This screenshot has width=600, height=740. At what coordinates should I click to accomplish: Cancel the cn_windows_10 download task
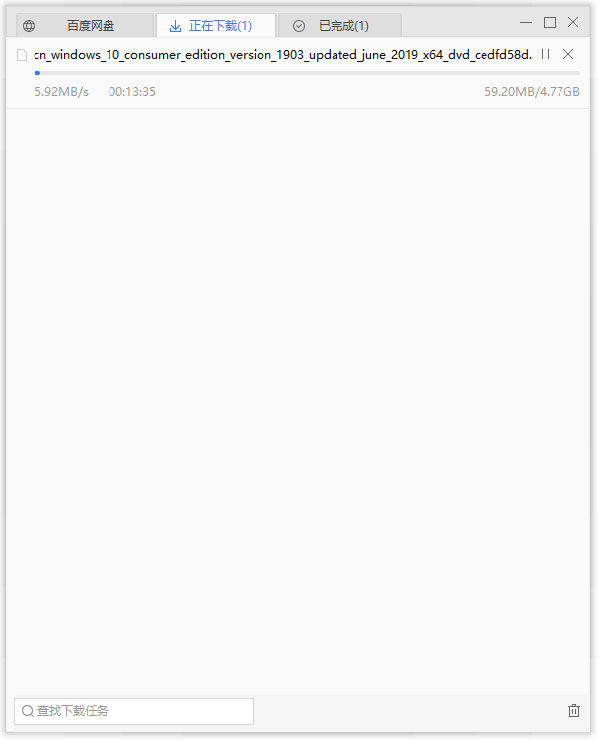(568, 54)
